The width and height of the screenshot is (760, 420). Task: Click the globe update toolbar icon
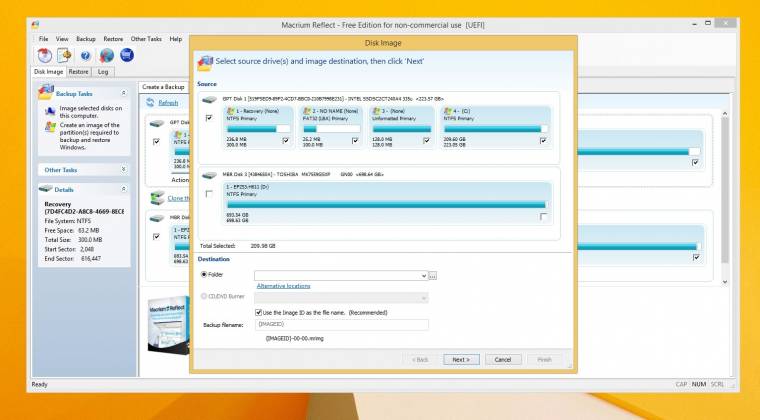107,55
